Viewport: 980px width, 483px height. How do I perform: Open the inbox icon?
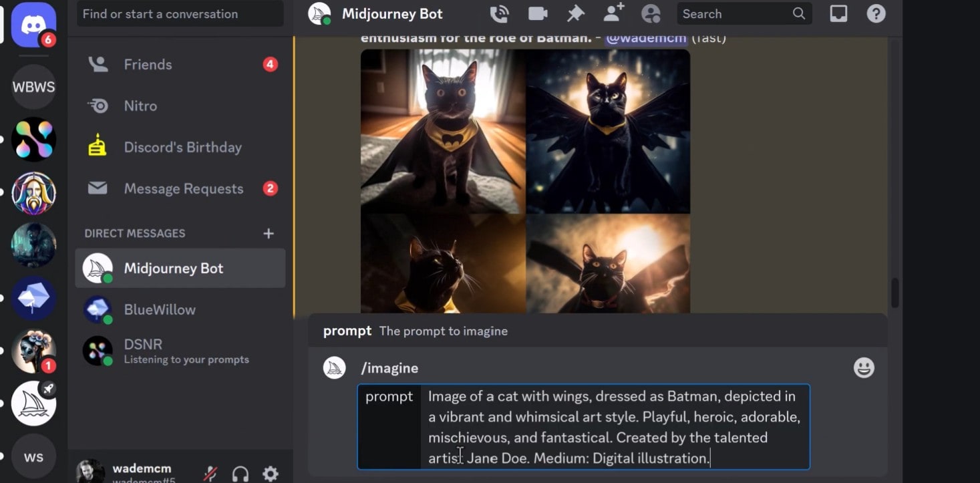pos(838,13)
